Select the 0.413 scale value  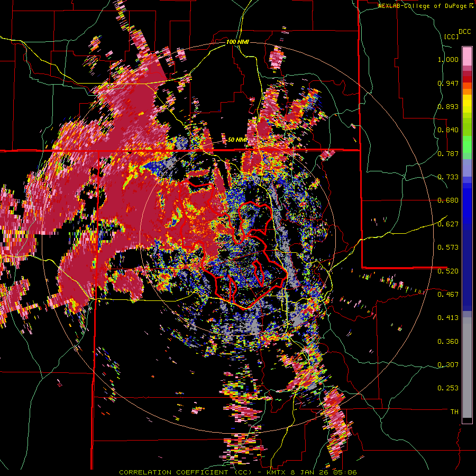coord(448,318)
